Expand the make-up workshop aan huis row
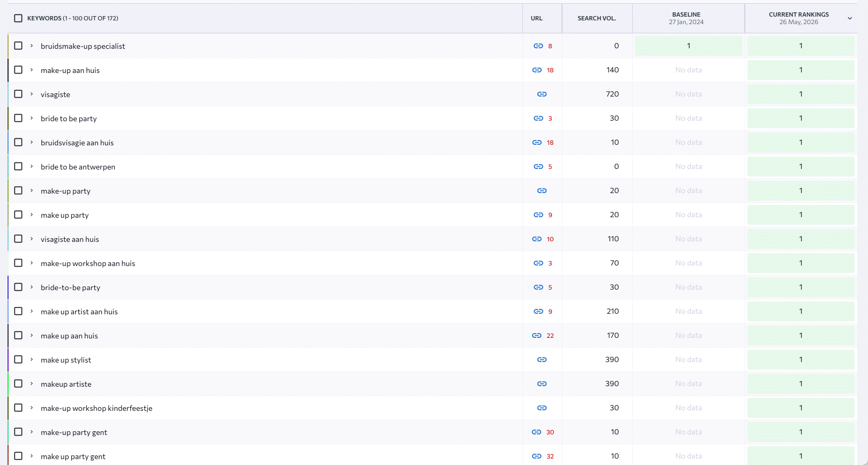 tap(32, 263)
